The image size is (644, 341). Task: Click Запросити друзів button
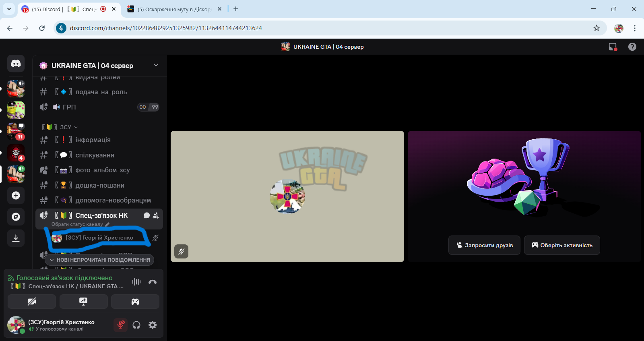click(x=484, y=245)
